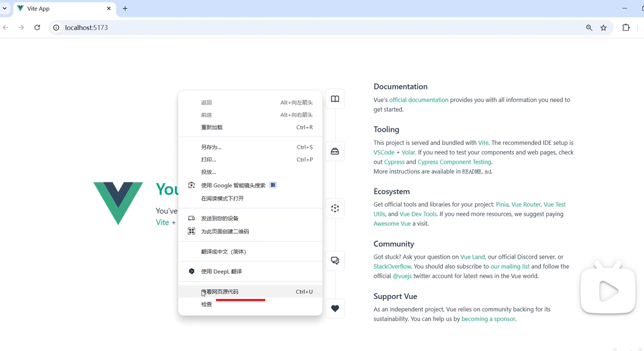Open the Cypress Component Testing link
The width and height of the screenshot is (644, 351).
pyautogui.click(x=454, y=162)
